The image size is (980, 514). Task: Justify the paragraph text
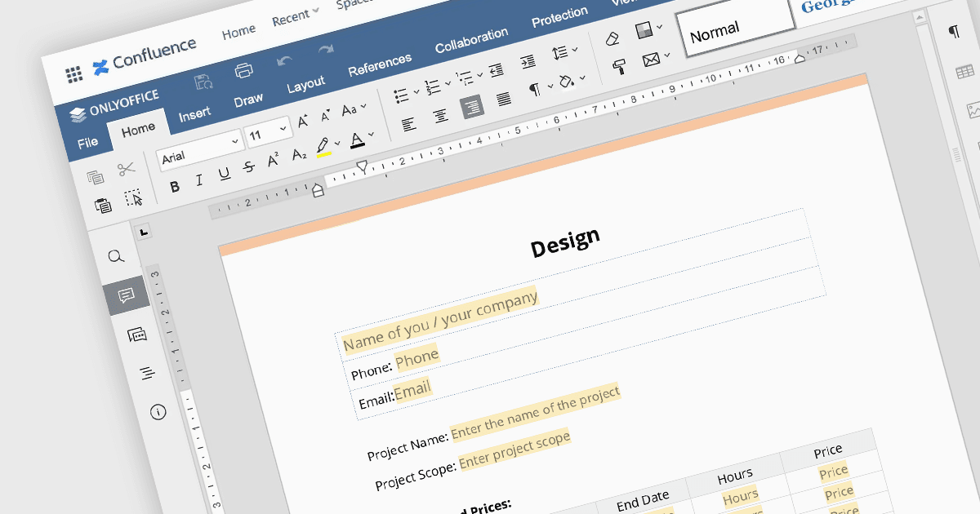[504, 100]
